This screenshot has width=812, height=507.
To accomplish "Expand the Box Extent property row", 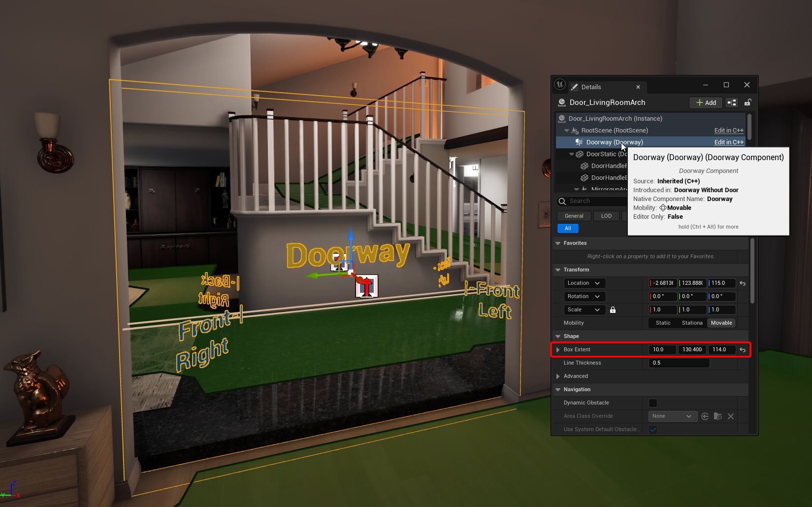I will 558,350.
